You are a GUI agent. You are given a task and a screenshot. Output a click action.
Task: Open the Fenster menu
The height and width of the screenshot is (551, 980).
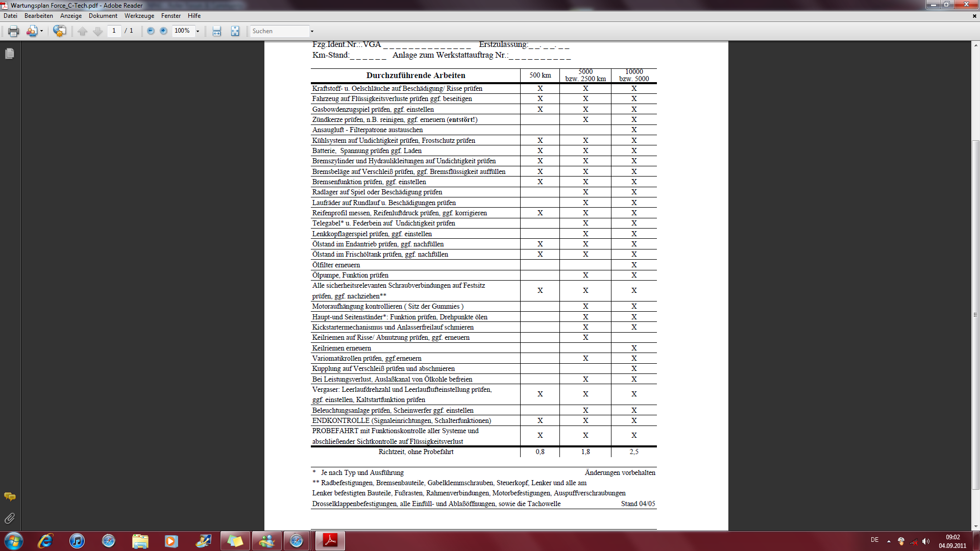click(x=171, y=16)
